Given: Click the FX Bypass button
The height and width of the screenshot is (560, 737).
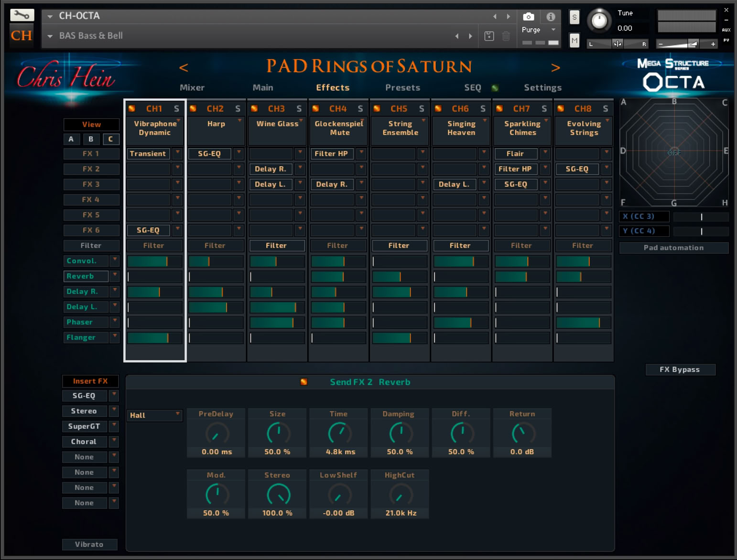Looking at the screenshot, I should pyautogui.click(x=680, y=369).
